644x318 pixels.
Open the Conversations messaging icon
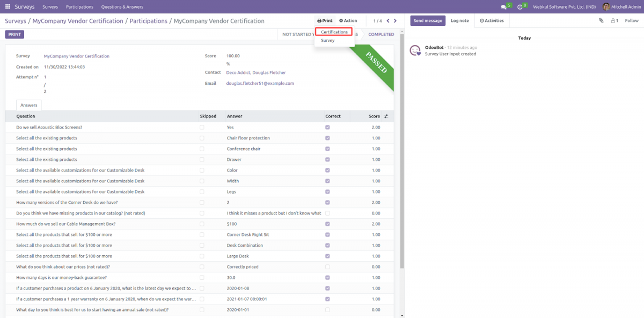click(x=503, y=5)
